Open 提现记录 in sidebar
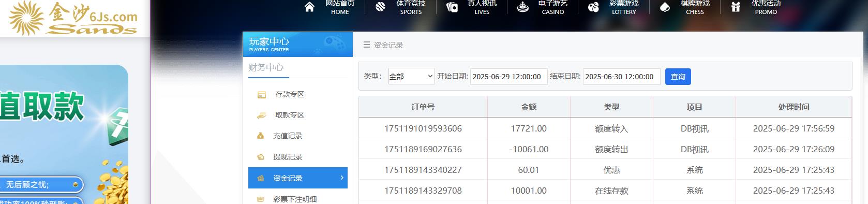 (x=288, y=157)
